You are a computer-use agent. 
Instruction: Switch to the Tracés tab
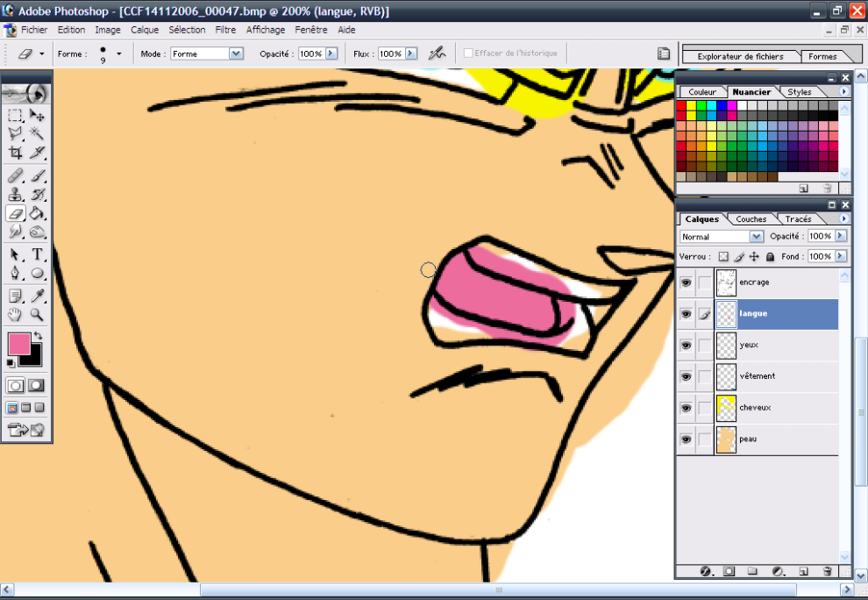798,219
